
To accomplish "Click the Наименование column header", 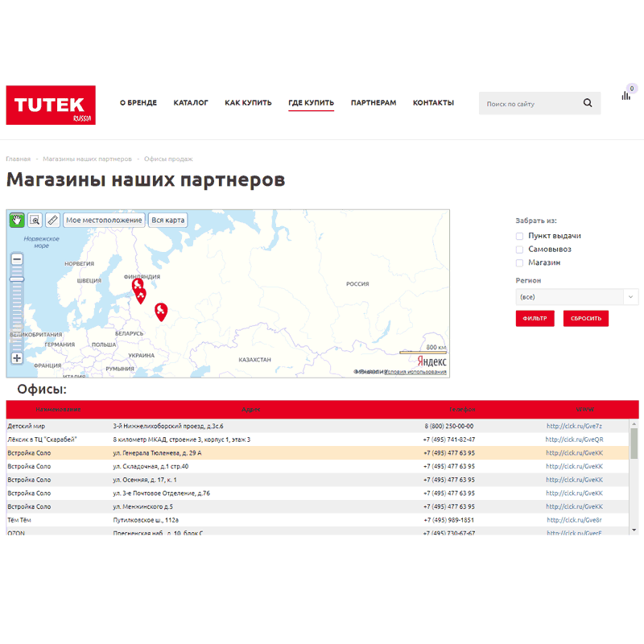I will pos(58,410).
